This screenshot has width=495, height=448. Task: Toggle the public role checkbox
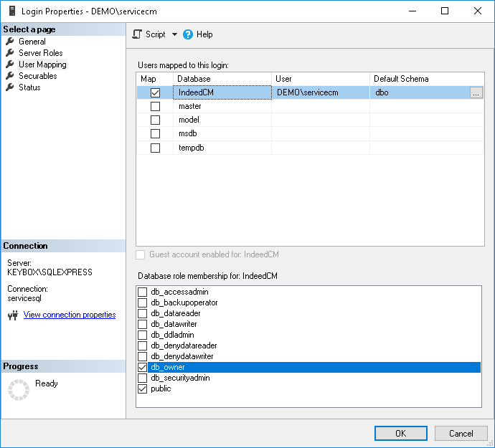pos(142,389)
